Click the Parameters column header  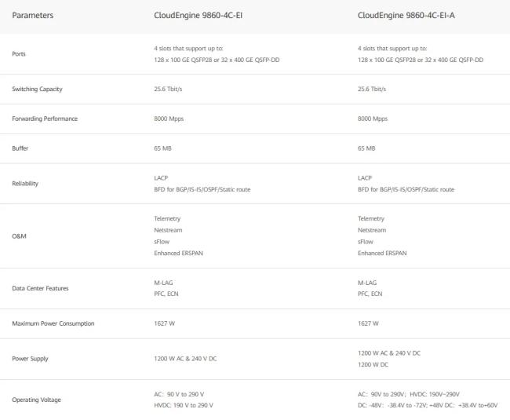33,15
